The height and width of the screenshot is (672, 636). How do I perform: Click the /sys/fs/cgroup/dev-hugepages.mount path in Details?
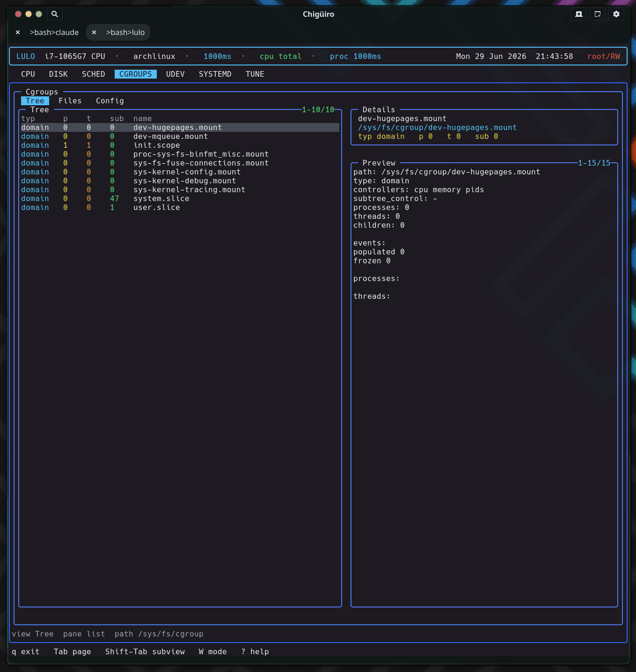pos(438,127)
